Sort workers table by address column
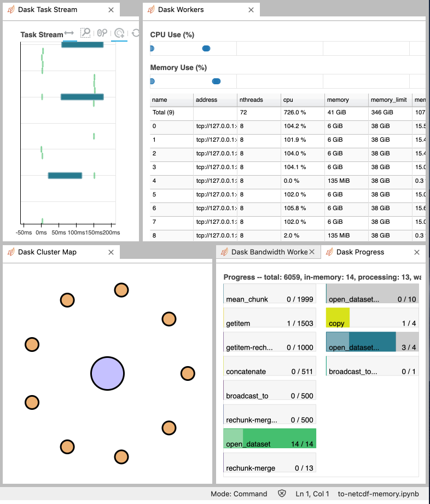 (x=216, y=100)
